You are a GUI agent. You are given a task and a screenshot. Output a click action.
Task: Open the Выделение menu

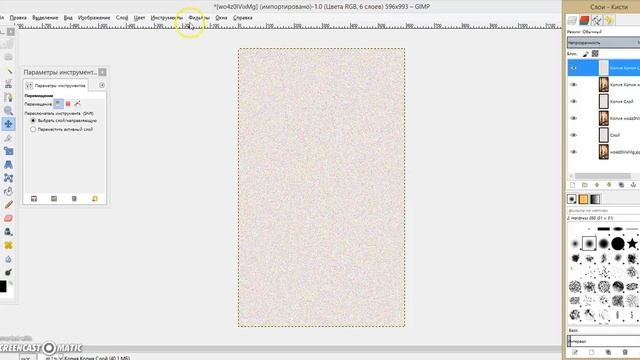click(45, 18)
